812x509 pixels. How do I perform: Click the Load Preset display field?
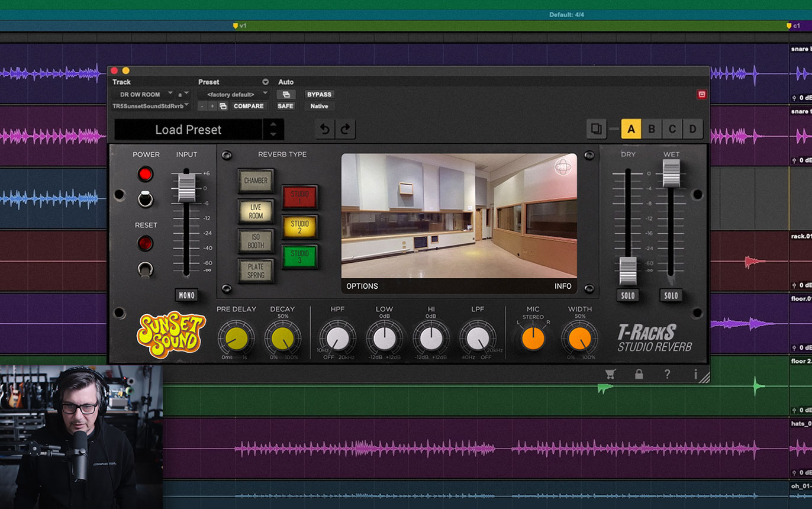(188, 130)
